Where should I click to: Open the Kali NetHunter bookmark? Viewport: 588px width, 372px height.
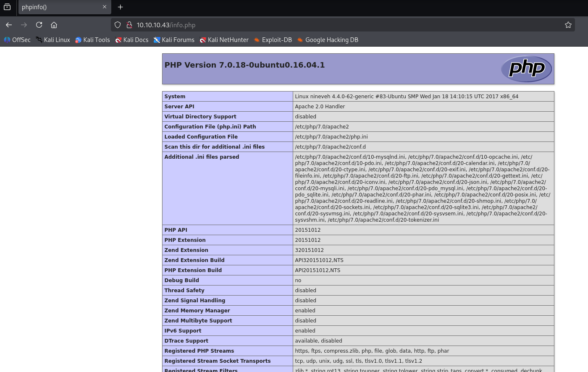pos(224,40)
